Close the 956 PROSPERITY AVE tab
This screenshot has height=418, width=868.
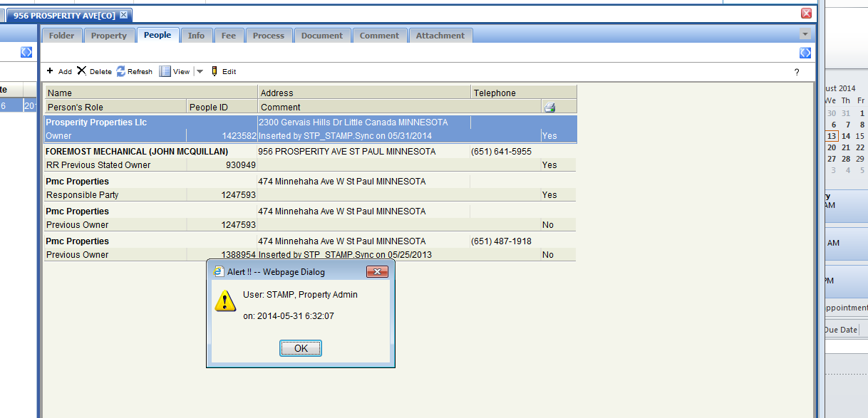pos(123,15)
